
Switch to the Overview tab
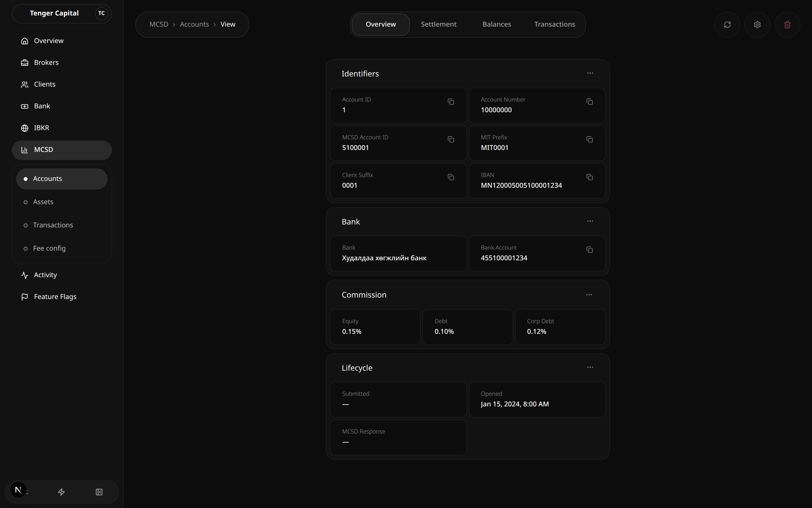[380, 24]
